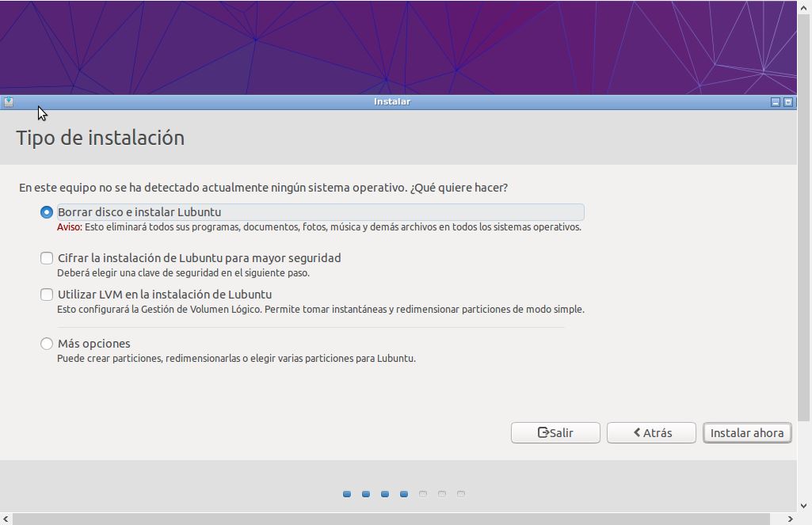The image size is (812, 525).
Task: Check 'Utilizar LVM en la instalación' box
Action: (47, 295)
